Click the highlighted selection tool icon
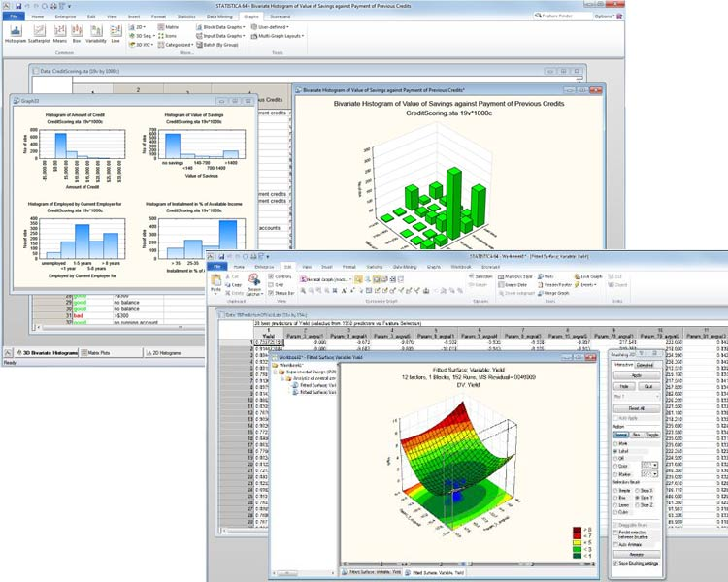This screenshot has width=728, height=582. [x=358, y=279]
